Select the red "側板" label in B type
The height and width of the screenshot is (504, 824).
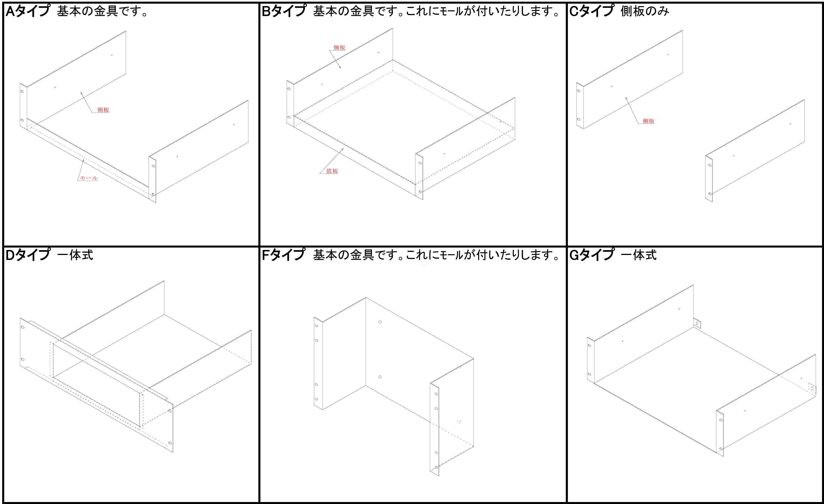pos(339,48)
